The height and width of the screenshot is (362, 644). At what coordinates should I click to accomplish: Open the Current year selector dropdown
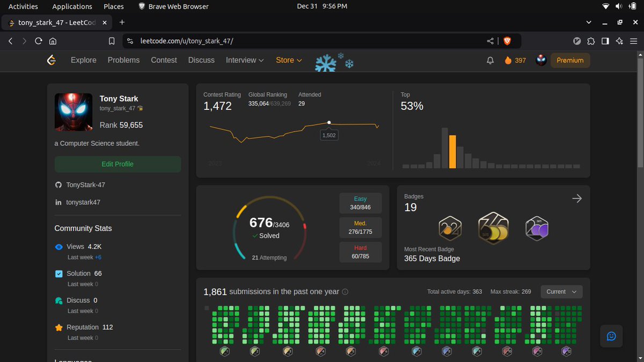[x=561, y=292]
